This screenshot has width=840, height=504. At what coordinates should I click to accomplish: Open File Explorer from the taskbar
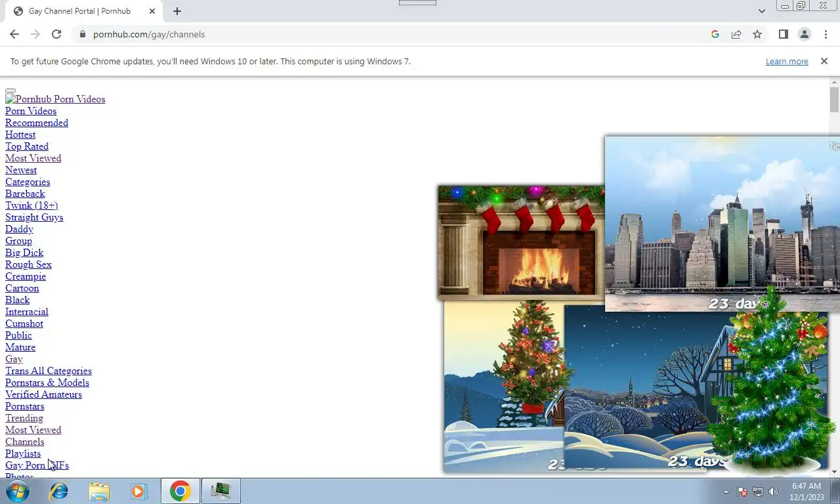click(x=99, y=491)
